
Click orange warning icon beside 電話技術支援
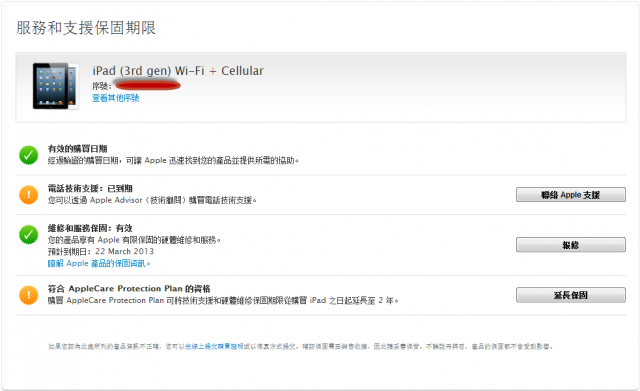[29, 195]
